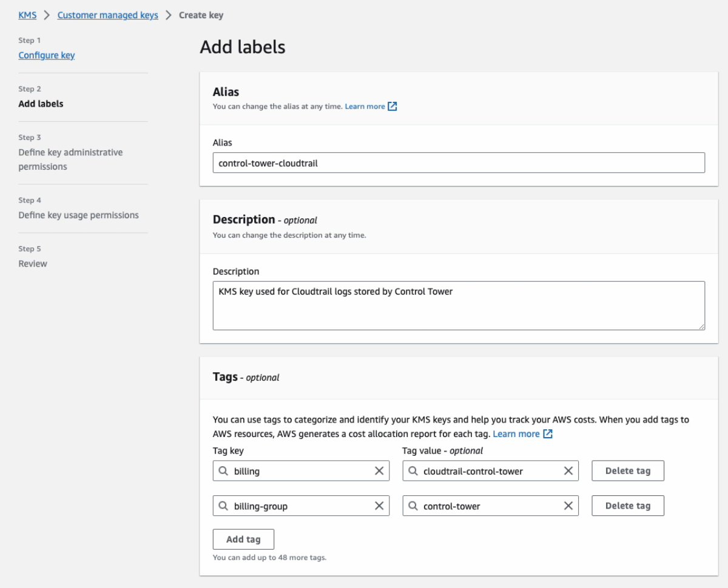Delete the billing-group tag
Screen dimensions: 728x588
pos(627,506)
